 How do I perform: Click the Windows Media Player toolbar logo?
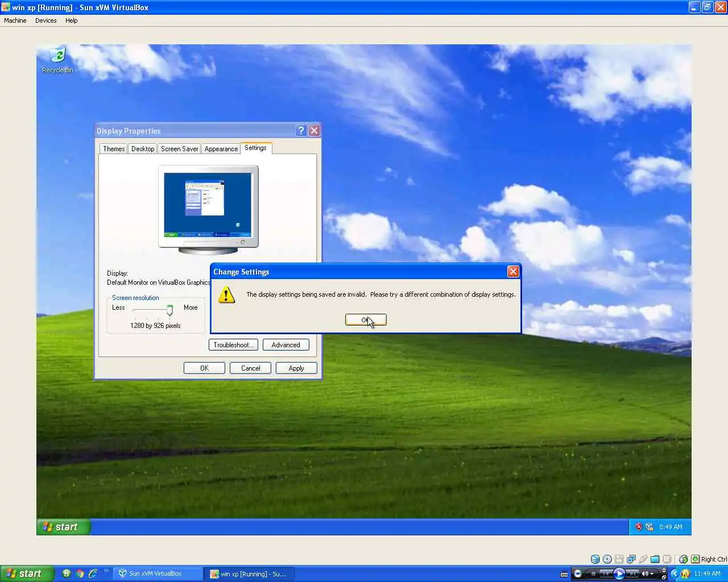point(577,573)
